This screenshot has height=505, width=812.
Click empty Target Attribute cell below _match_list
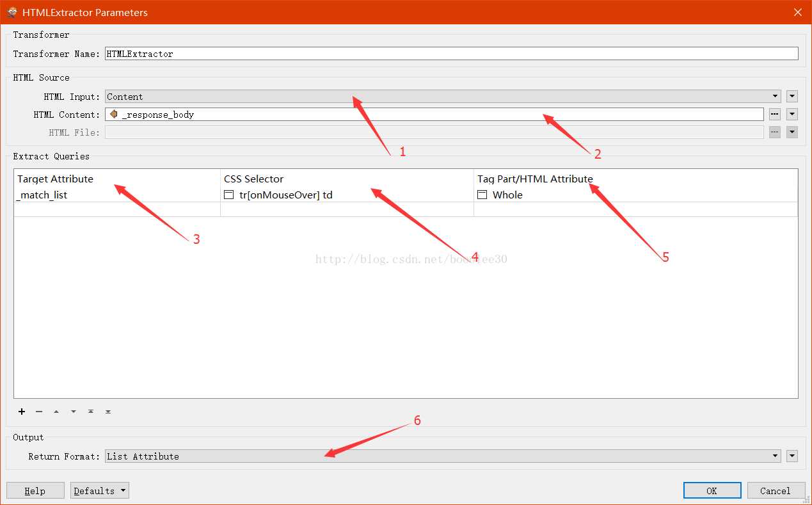(x=117, y=209)
